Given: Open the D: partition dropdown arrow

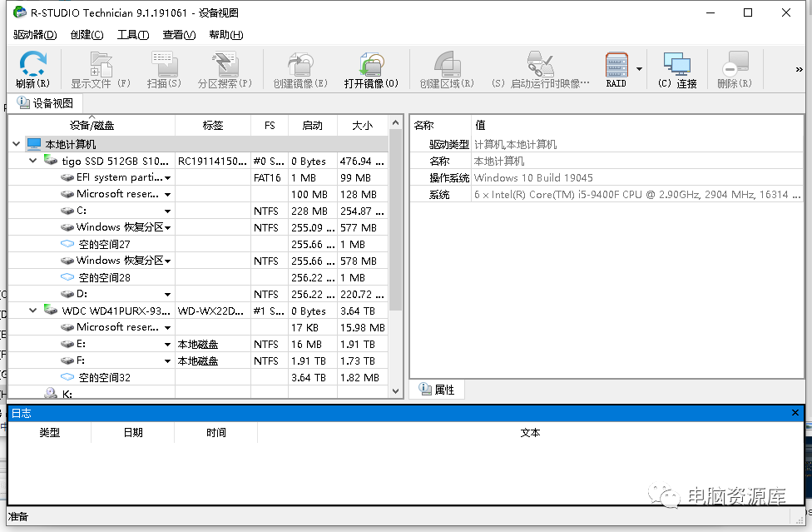Looking at the screenshot, I should pyautogui.click(x=167, y=295).
